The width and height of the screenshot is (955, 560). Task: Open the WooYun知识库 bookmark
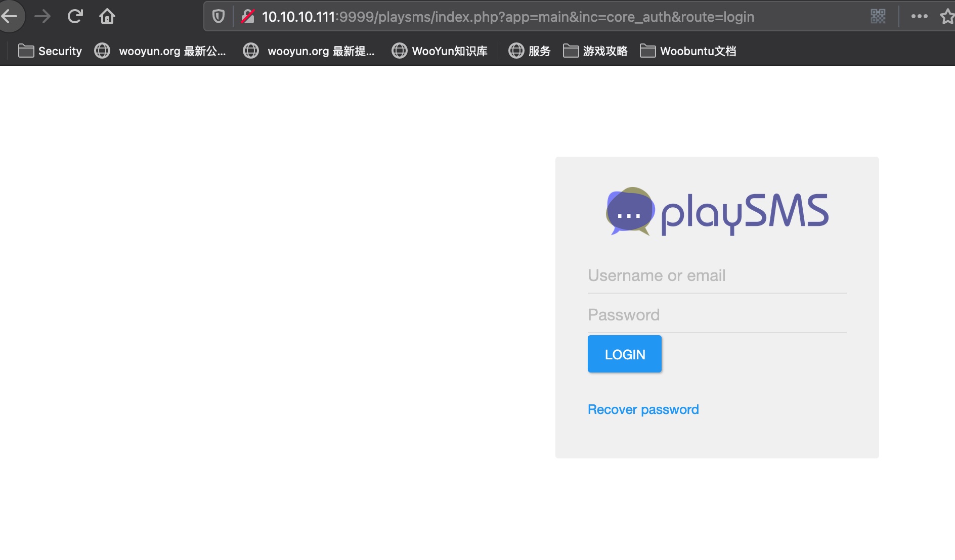point(440,51)
